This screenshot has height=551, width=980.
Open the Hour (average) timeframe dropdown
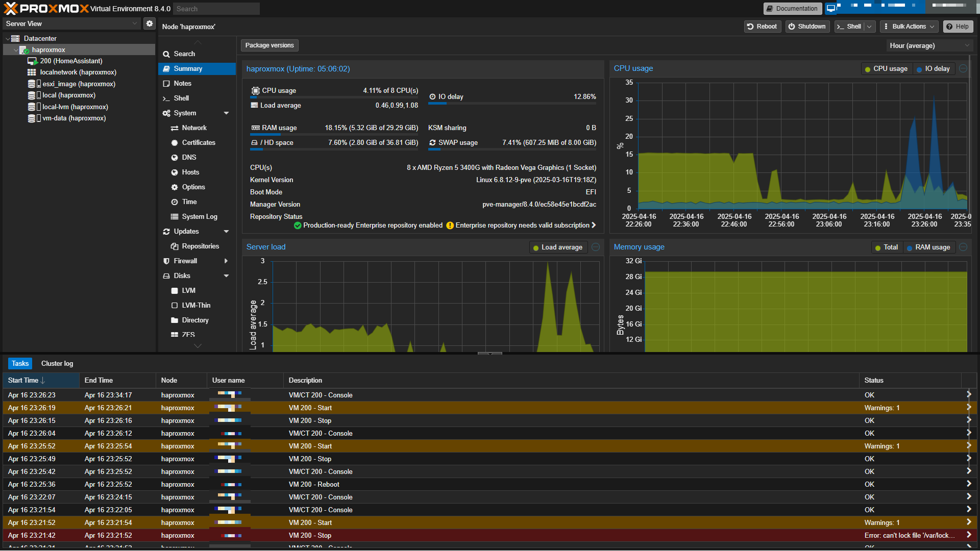[x=929, y=46]
